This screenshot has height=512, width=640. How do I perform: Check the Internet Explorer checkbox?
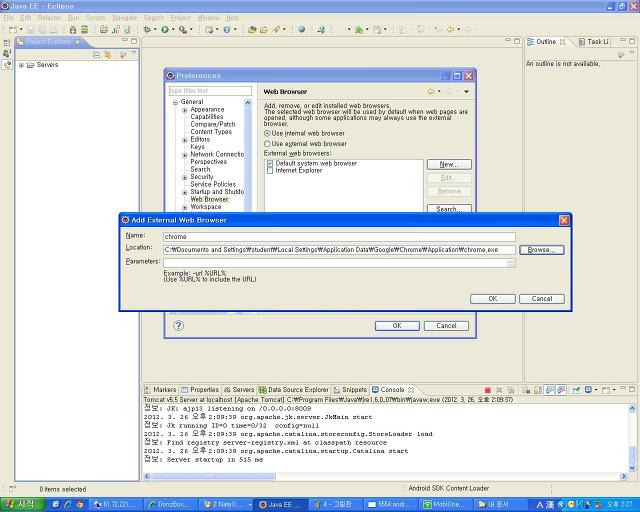click(x=270, y=171)
